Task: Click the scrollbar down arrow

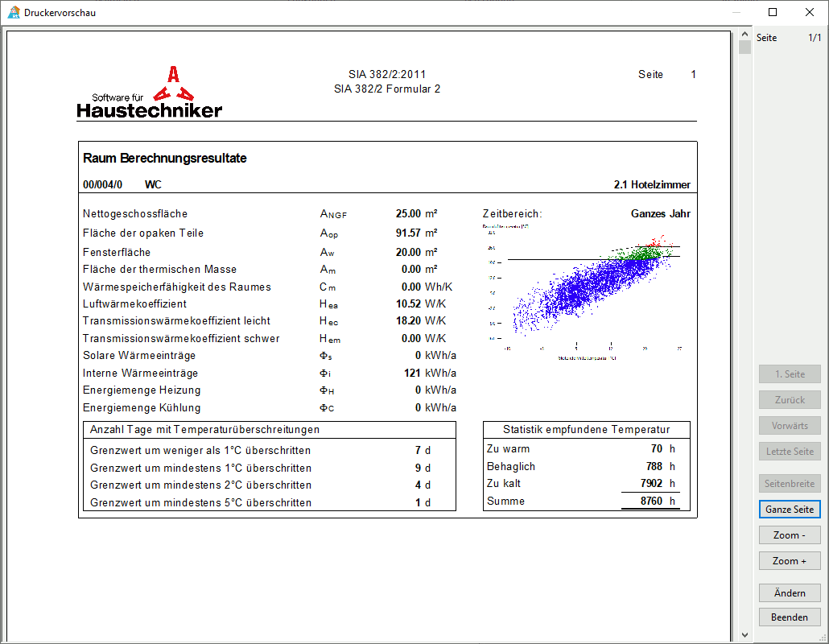Action: (x=744, y=635)
